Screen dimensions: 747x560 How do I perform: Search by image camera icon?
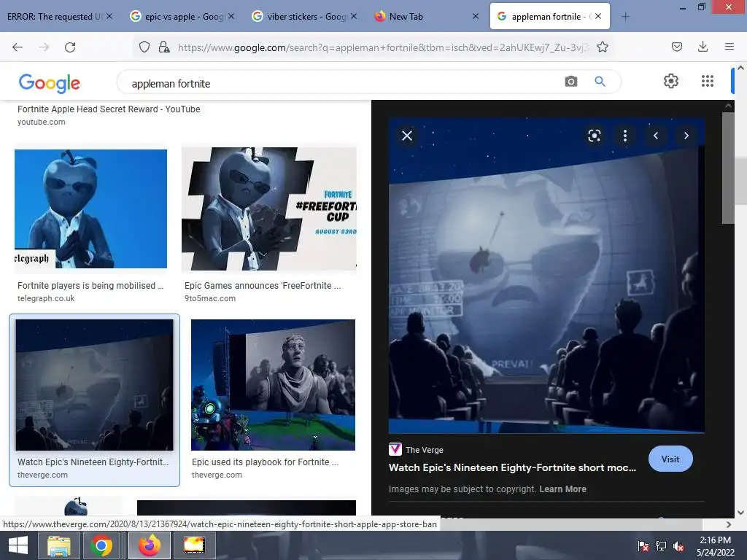click(x=570, y=82)
